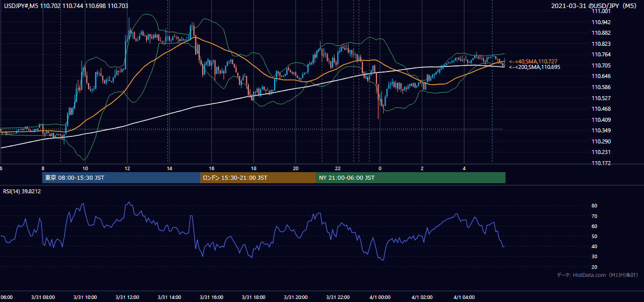Click the 4/1 04:00 date label
The image size is (644, 302).
(464, 297)
